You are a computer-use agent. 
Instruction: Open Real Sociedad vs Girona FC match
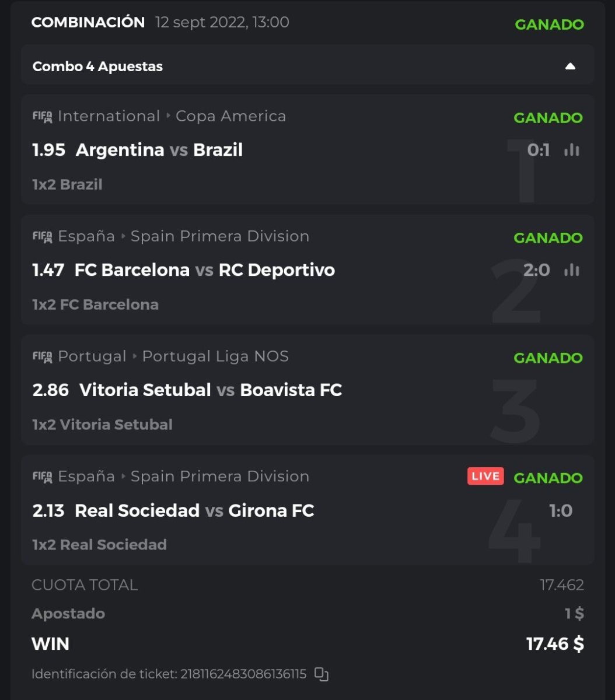(194, 511)
